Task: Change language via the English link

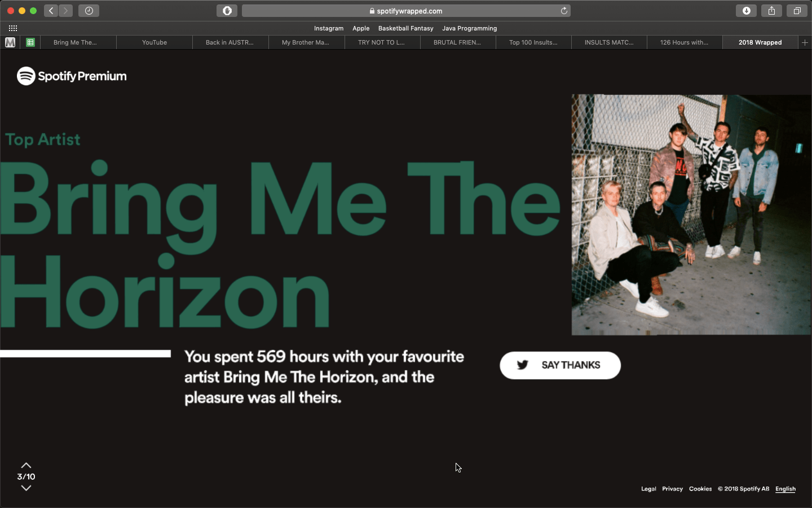Action: (785, 489)
